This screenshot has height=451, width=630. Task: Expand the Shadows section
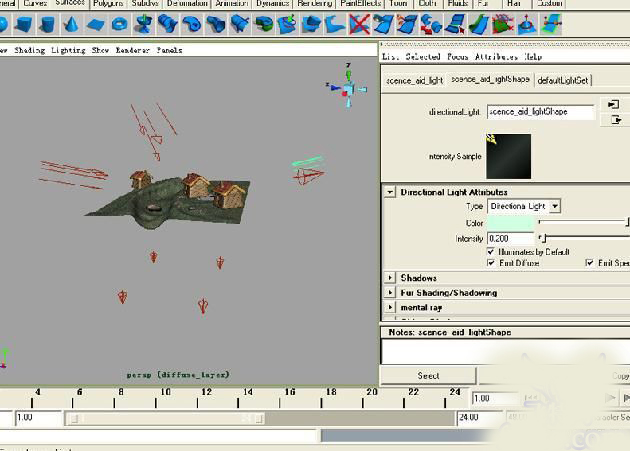390,278
